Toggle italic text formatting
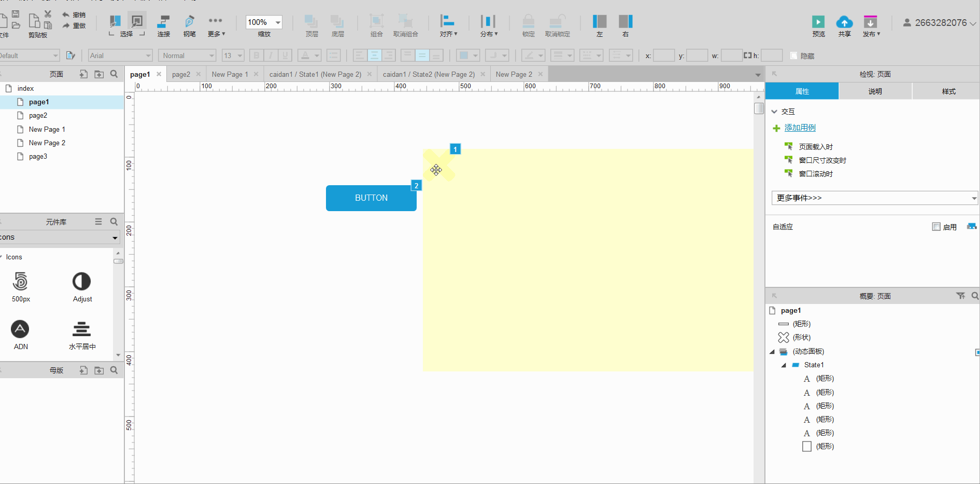Image resolution: width=980 pixels, height=484 pixels. (271, 56)
